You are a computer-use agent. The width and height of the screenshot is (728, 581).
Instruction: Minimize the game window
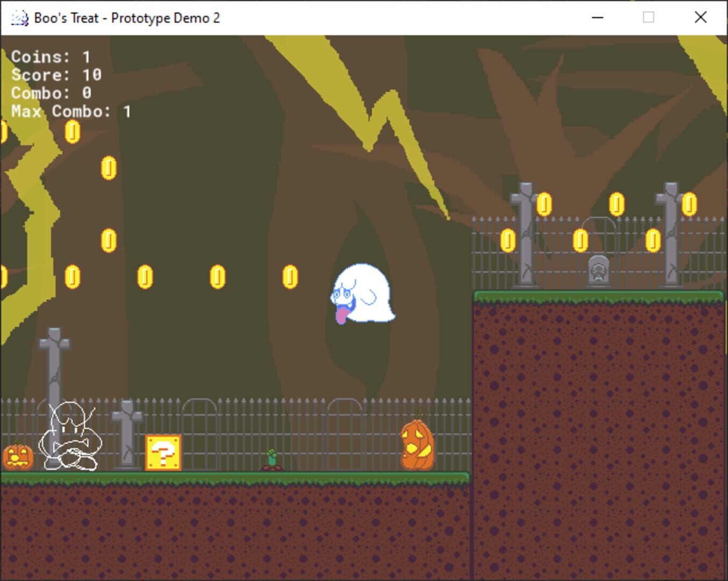(x=597, y=18)
